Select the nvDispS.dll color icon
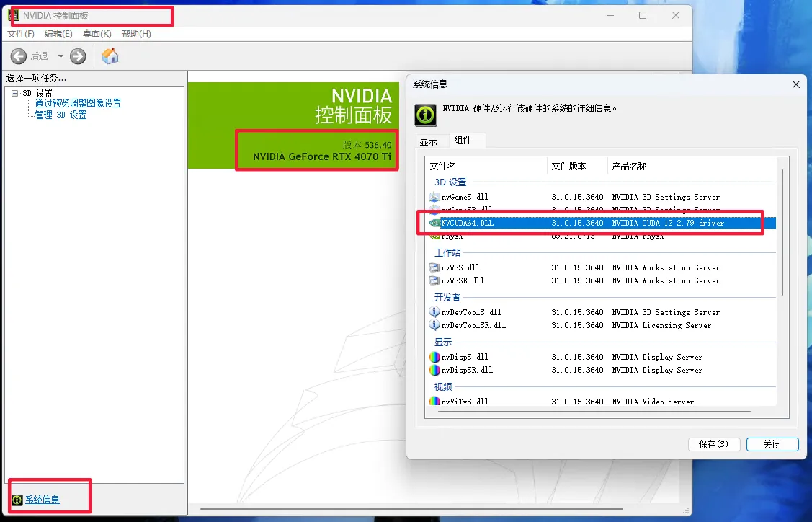 click(x=434, y=357)
